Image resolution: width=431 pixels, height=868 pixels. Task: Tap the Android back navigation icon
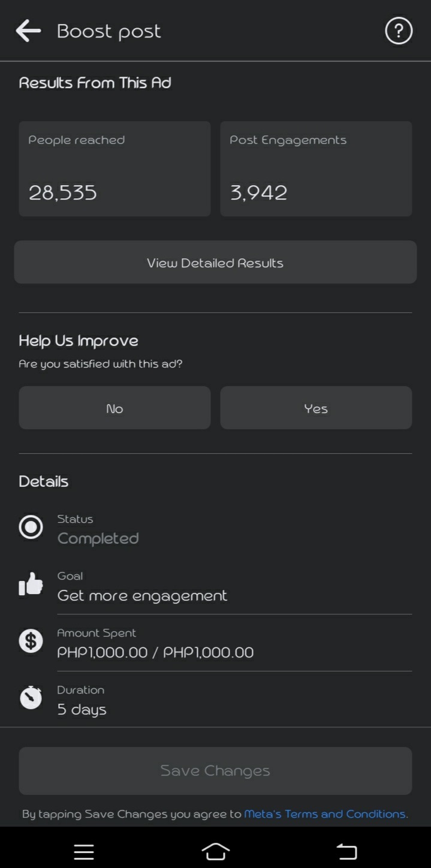(x=346, y=851)
